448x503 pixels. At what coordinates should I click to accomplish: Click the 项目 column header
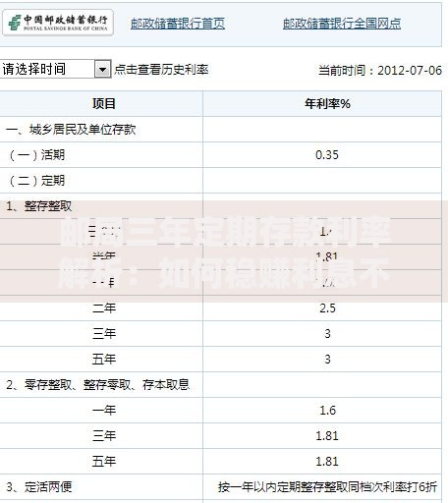pyautogui.click(x=104, y=103)
